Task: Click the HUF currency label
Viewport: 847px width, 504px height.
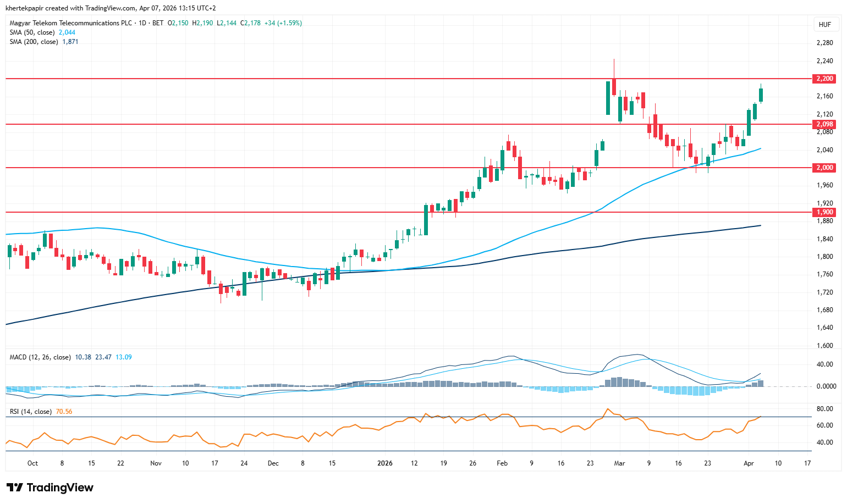Action: [824, 25]
